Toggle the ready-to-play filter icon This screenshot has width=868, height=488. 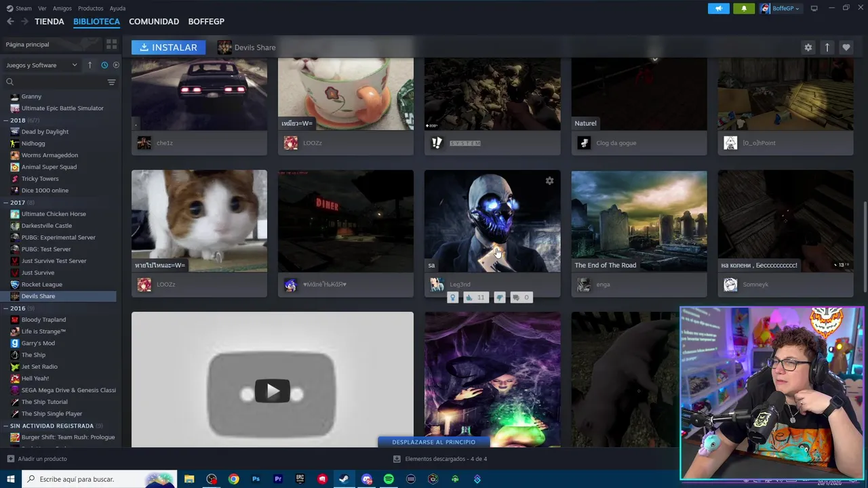click(116, 65)
